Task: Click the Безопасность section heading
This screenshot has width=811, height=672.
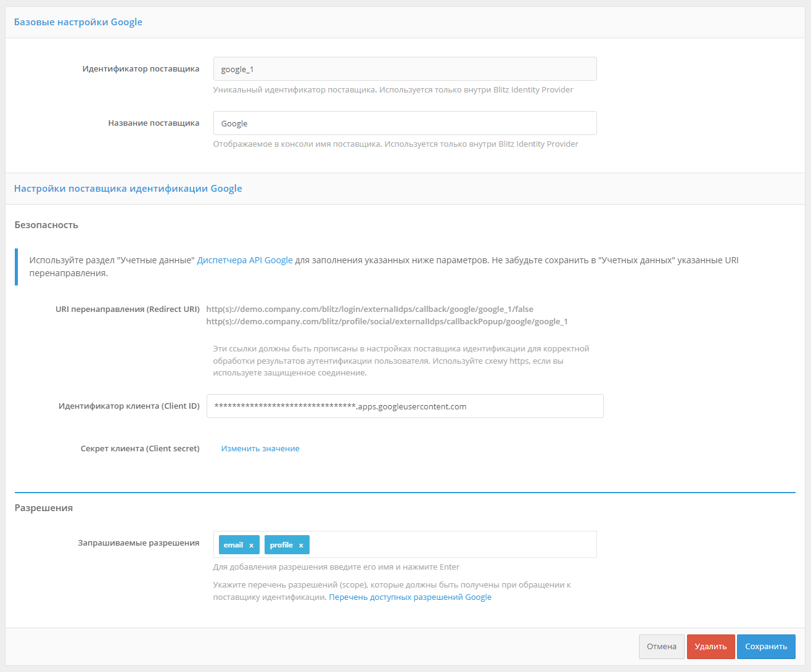Action: (x=46, y=225)
